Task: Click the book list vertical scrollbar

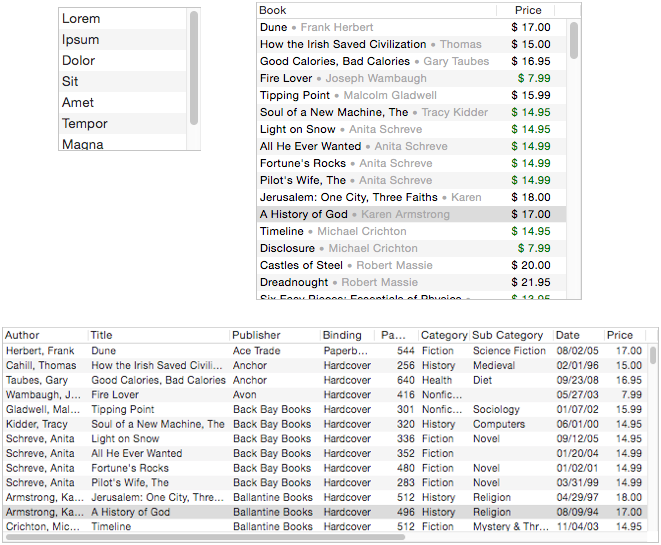Action: (574, 40)
